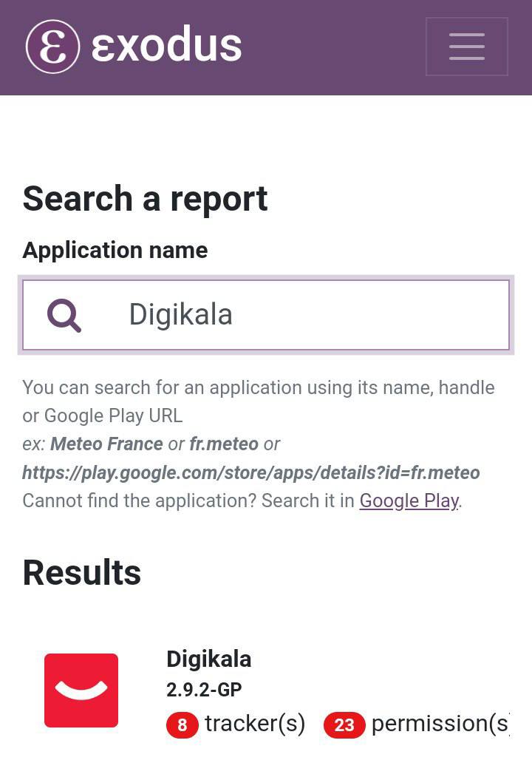Click the 'Meteo France' example text
Viewport: 532px width, 760px height.
click(x=106, y=444)
